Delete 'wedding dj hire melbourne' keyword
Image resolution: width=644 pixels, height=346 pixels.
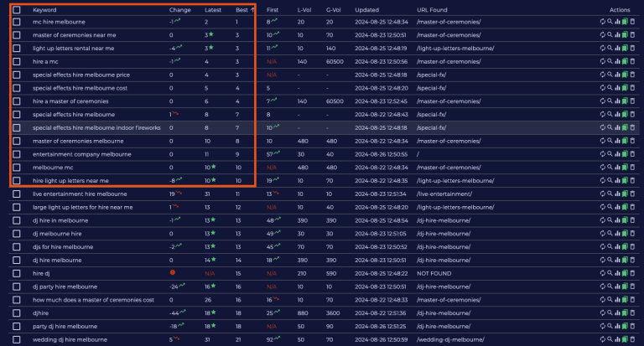[x=632, y=339]
